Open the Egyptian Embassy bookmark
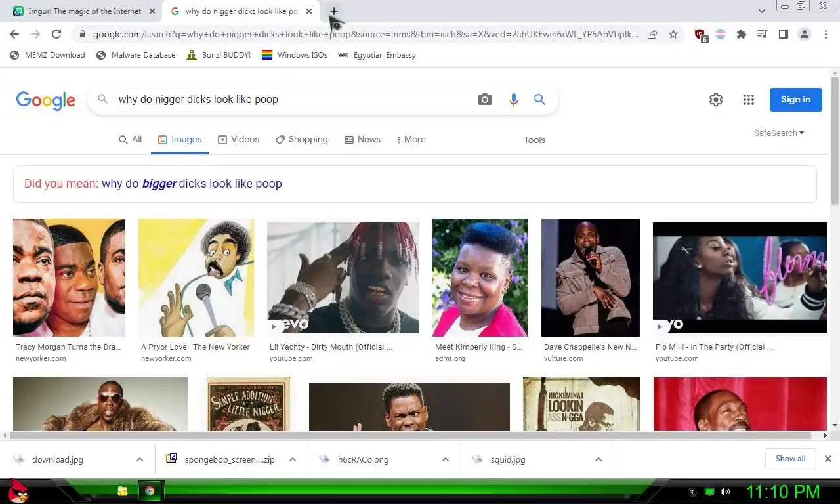 377,55
